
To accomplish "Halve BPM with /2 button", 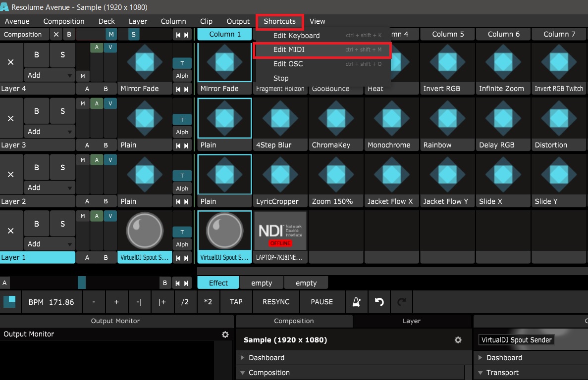I will click(x=185, y=302).
